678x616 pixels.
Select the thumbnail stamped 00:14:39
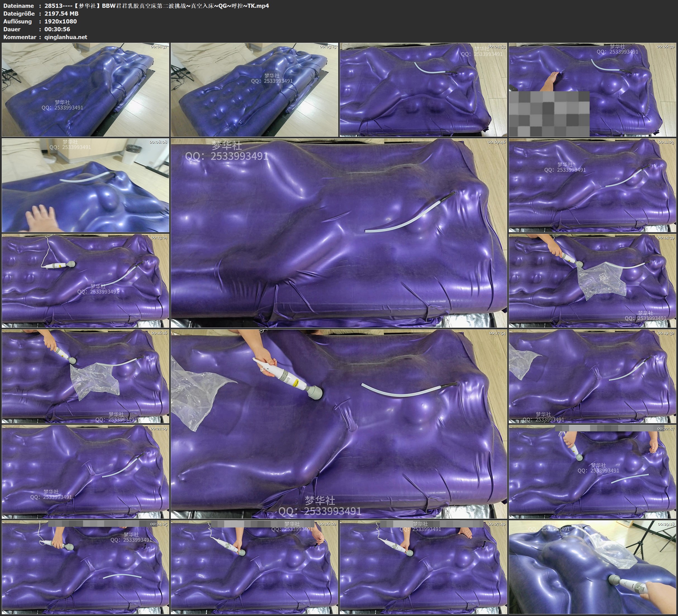pyautogui.click(x=592, y=281)
